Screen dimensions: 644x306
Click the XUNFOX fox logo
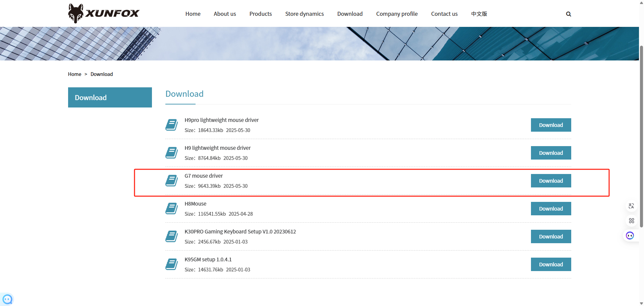click(x=103, y=13)
